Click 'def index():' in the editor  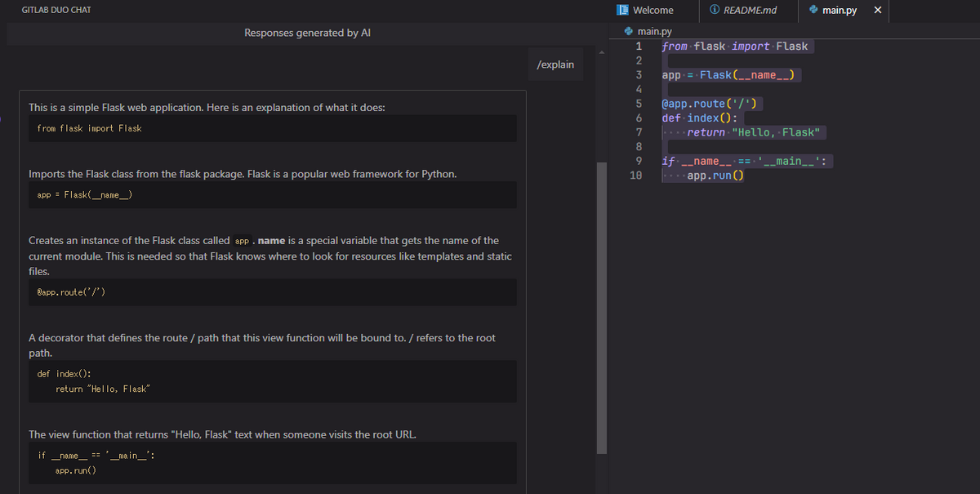(x=701, y=118)
